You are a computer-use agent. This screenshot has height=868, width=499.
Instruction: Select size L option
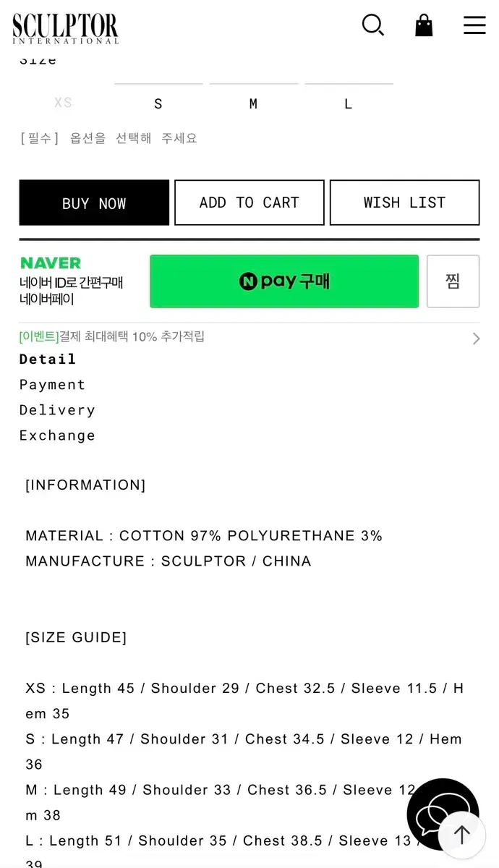click(348, 103)
